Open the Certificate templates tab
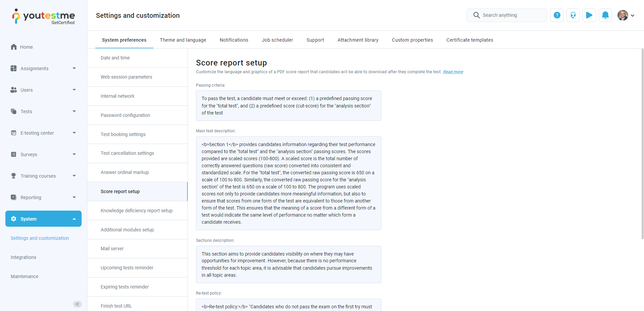The width and height of the screenshot is (644, 311). pos(469,40)
